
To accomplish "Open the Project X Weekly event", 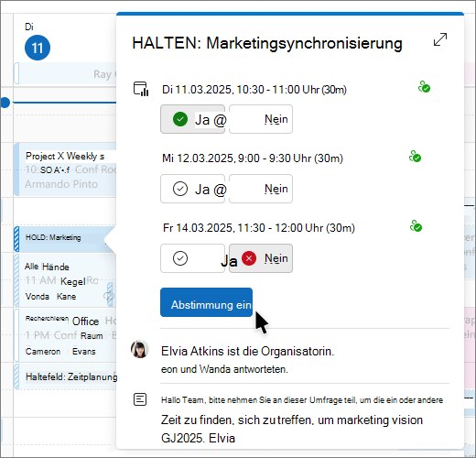I will (65, 169).
